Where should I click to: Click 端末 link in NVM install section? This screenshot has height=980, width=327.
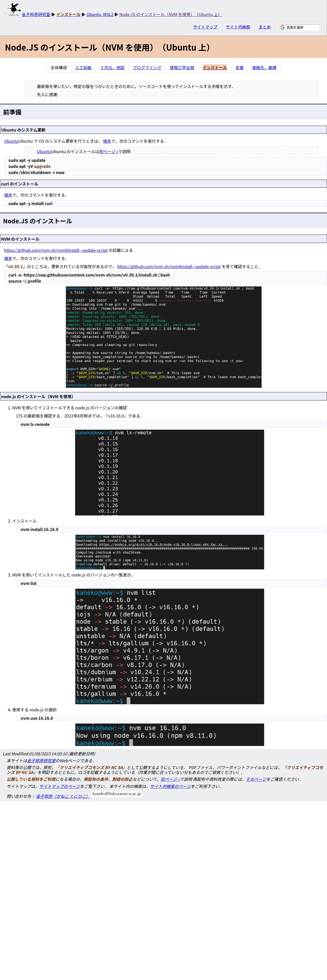click(x=8, y=258)
